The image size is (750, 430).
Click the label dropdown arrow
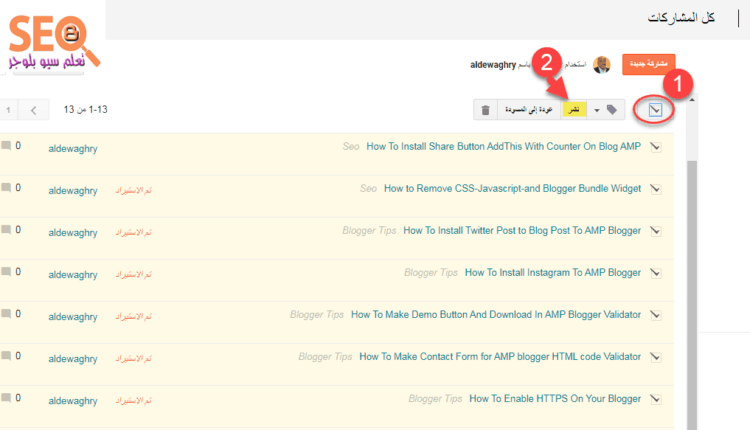[x=597, y=110]
